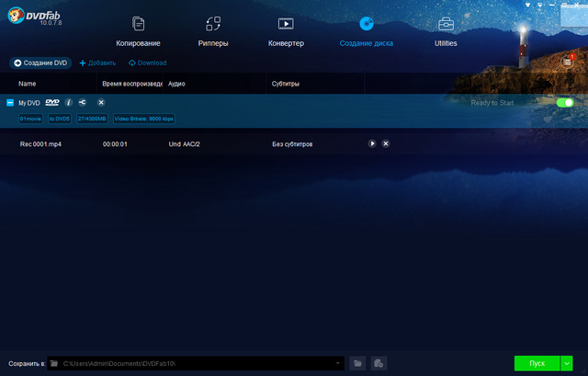This screenshot has height=376, width=588.
Task: Preview Rec 0001.mp4 with play button
Action: pyautogui.click(x=372, y=143)
